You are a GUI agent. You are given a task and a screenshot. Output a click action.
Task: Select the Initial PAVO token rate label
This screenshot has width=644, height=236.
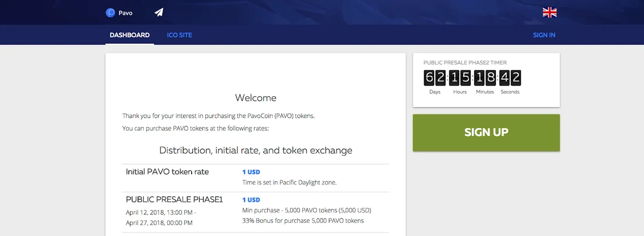pos(168,172)
